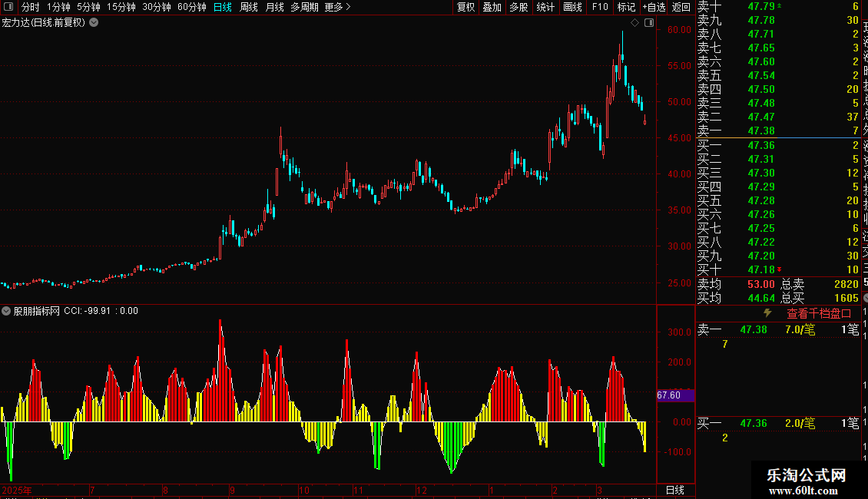The height and width of the screenshot is (499, 868).
Task: Click the 买均 value 44.64
Action: coord(761,298)
